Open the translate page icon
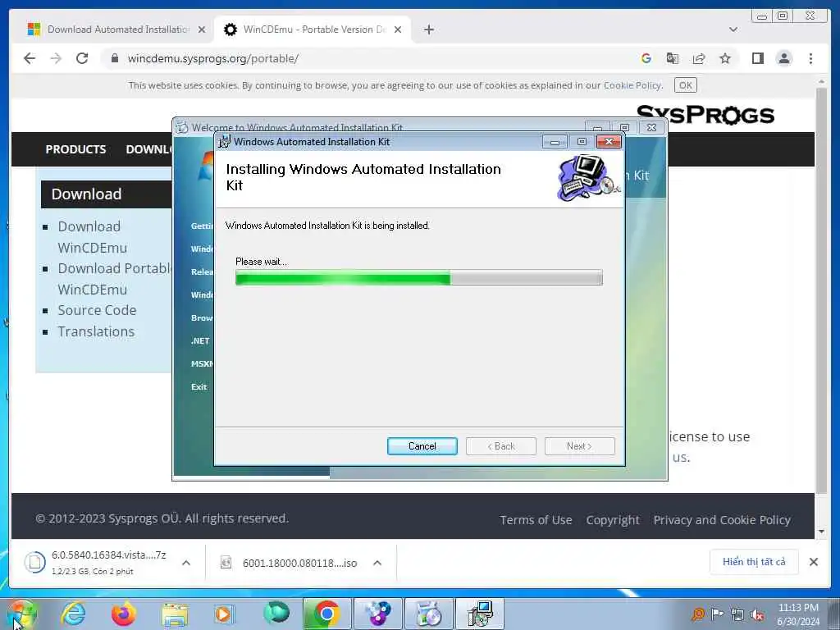This screenshot has width=840, height=630. click(x=673, y=58)
